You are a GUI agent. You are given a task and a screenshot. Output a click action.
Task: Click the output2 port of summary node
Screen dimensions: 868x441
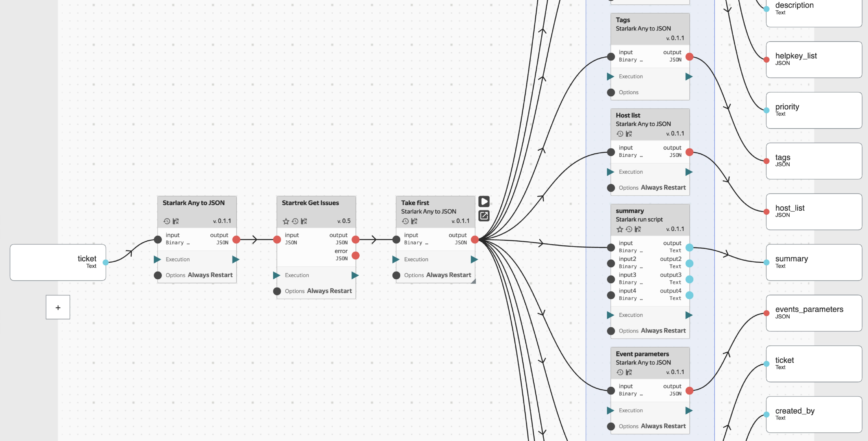pyautogui.click(x=689, y=263)
